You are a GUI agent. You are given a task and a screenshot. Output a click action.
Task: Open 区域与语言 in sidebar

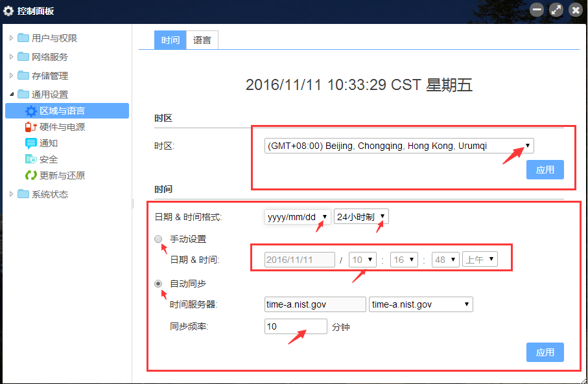coord(67,111)
